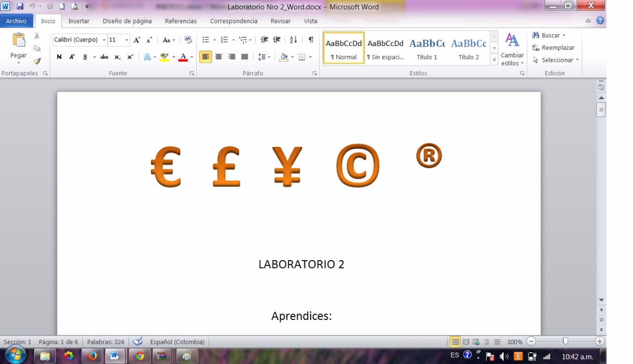Toggle Italic formatting (K button)
The image size is (633, 364).
point(72,57)
